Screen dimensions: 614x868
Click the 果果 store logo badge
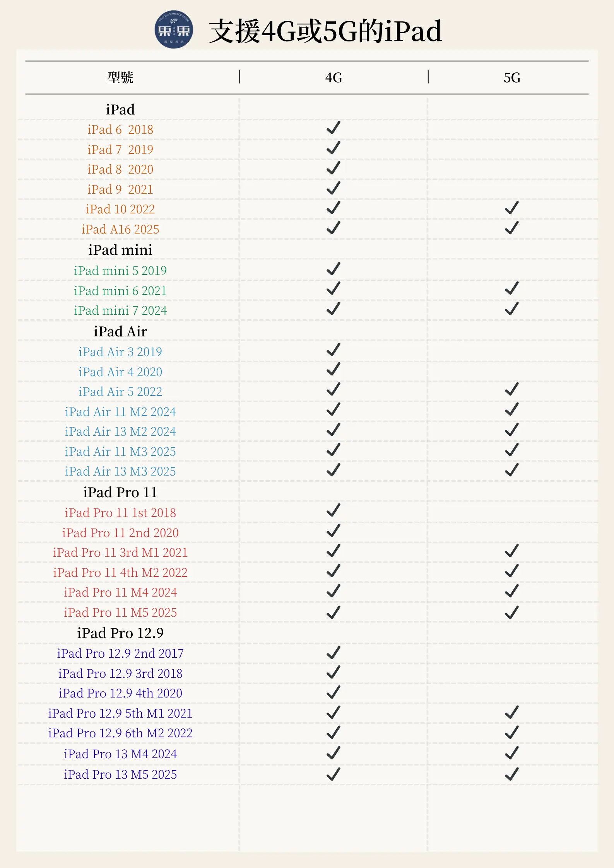[174, 30]
